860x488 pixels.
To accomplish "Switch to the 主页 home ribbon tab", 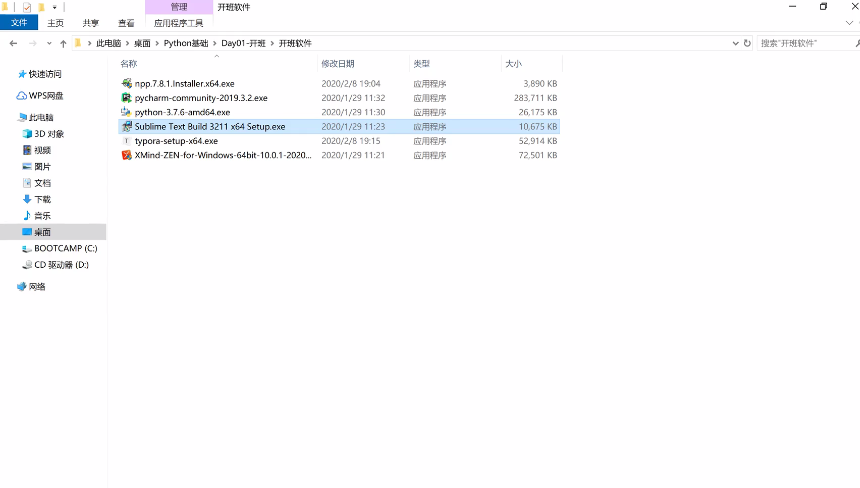I will [55, 22].
